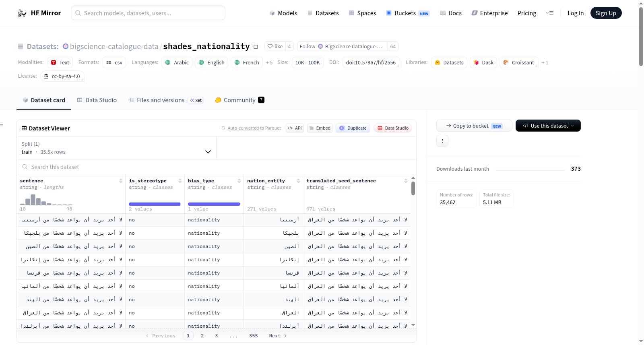Image resolution: width=644 pixels, height=345 pixels.
Task: Filter by English language tag
Action: pos(212,63)
